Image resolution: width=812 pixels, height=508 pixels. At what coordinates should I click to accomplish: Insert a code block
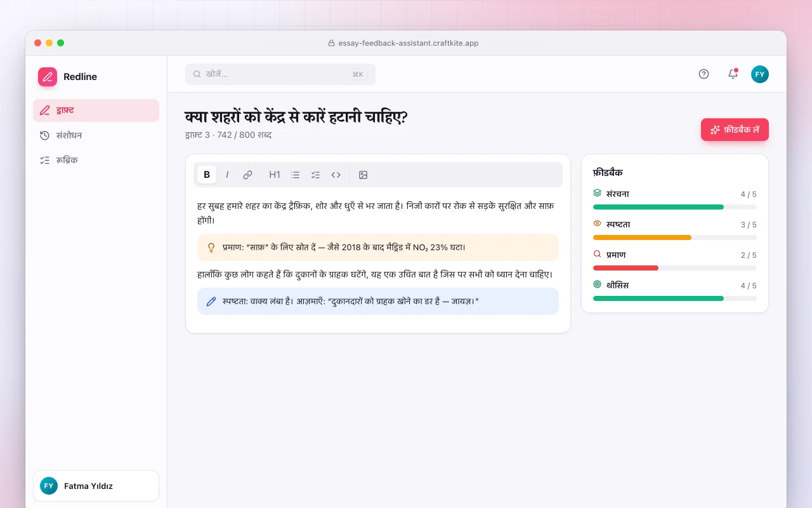tap(336, 175)
